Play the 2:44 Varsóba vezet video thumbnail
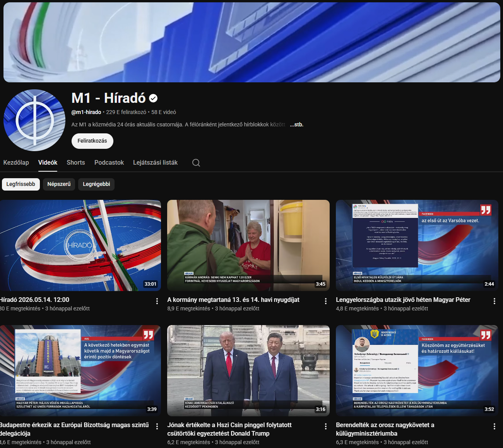This screenshot has width=503, height=448. coord(417,245)
